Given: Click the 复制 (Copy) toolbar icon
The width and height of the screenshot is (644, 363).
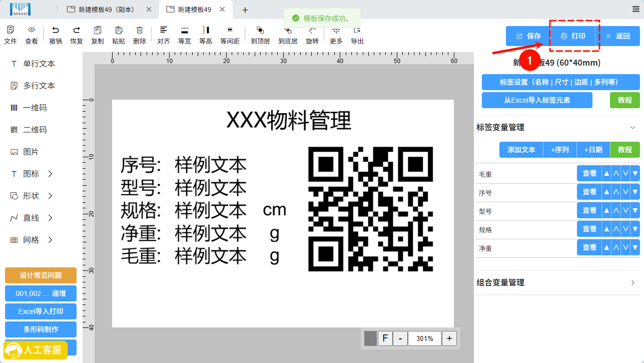Looking at the screenshot, I should coord(98,35).
